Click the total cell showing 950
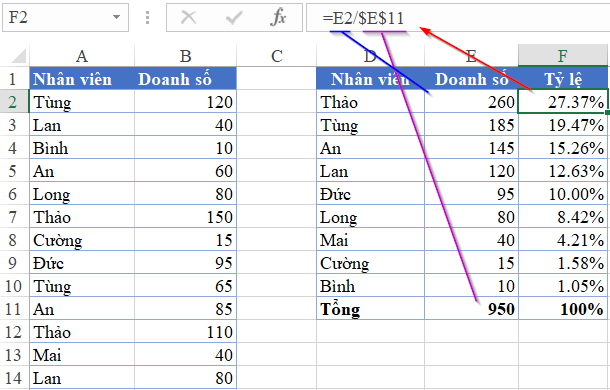 (x=472, y=309)
